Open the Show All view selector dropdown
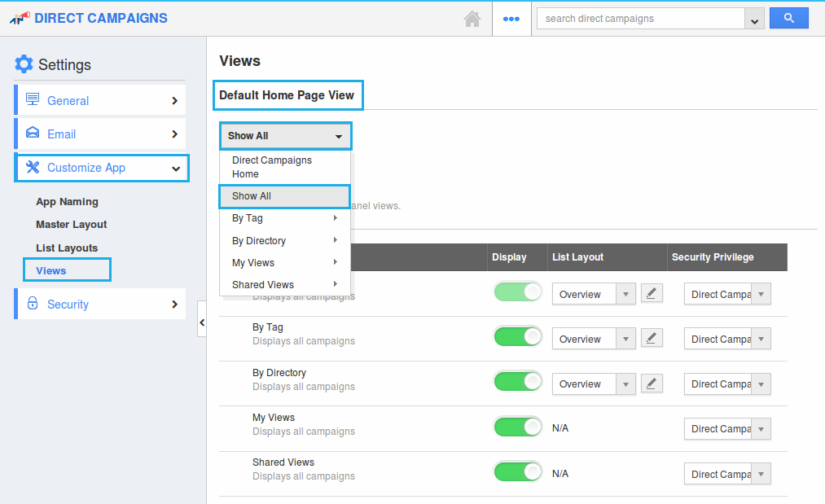This screenshot has width=825, height=504. (x=285, y=135)
